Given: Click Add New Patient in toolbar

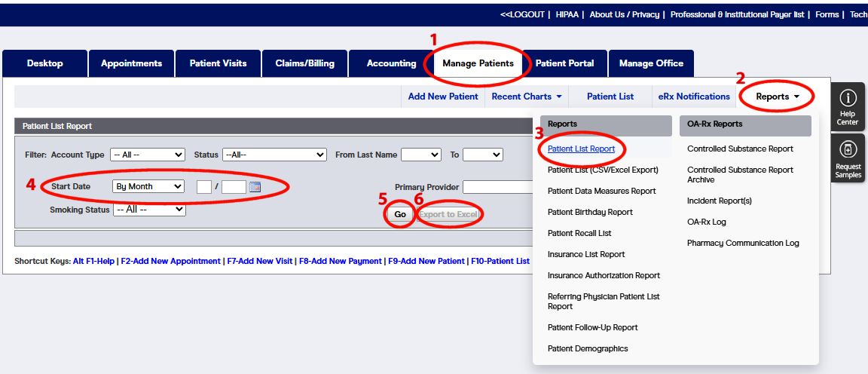Looking at the screenshot, I should pyautogui.click(x=442, y=97).
